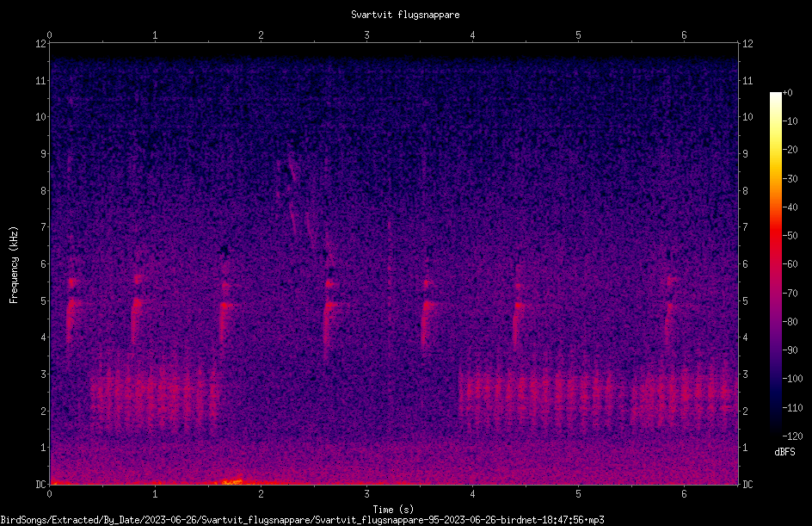Click '5' on the left frequency axis
812x526 pixels.
pyautogui.click(x=44, y=301)
